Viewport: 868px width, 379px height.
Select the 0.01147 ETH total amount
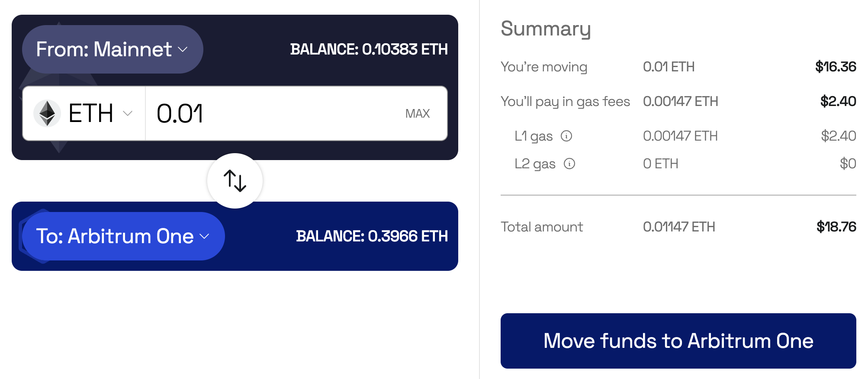(679, 227)
